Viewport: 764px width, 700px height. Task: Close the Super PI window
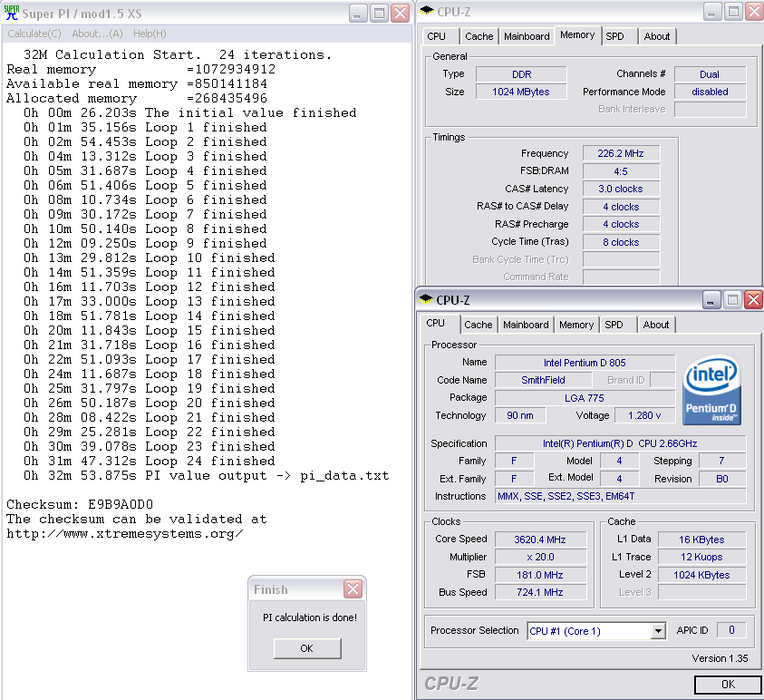click(x=401, y=14)
